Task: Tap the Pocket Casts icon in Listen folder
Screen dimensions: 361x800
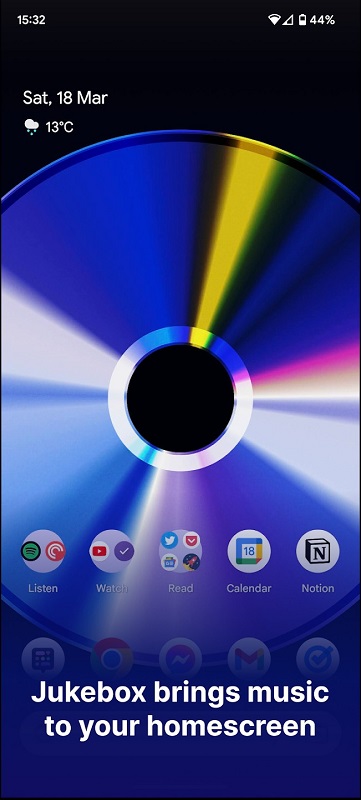Action: tap(54, 551)
